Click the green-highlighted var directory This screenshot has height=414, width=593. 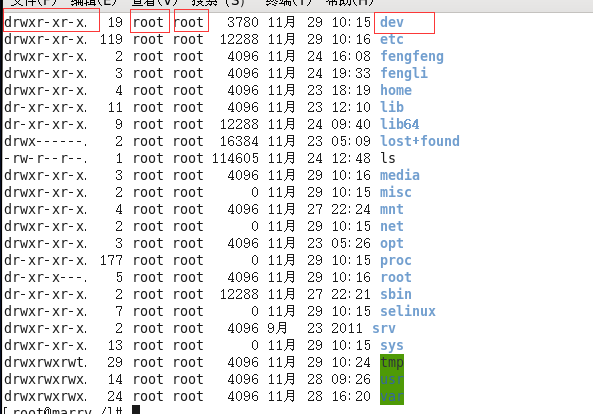392,397
